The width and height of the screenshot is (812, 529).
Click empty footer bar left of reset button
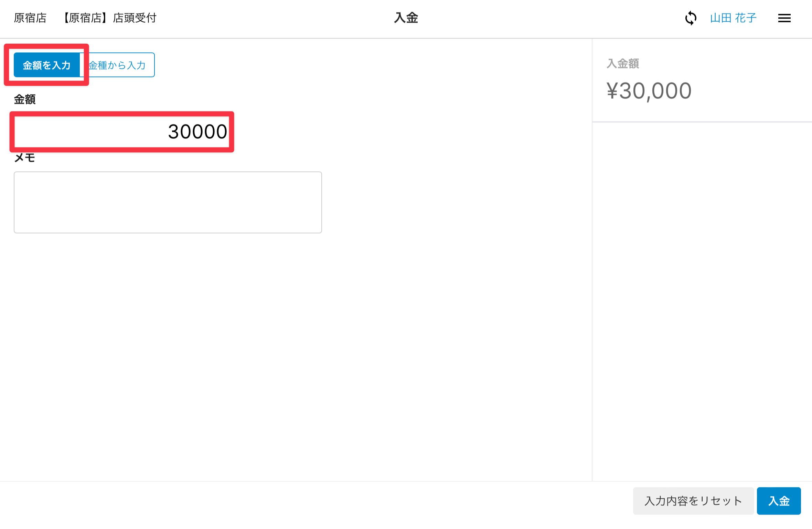pyautogui.click(x=310, y=501)
